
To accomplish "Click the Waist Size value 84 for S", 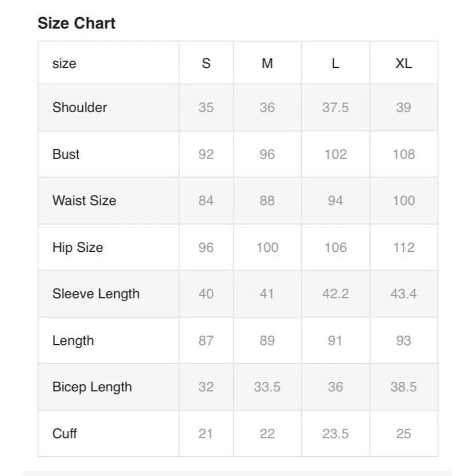I will coord(206,200).
